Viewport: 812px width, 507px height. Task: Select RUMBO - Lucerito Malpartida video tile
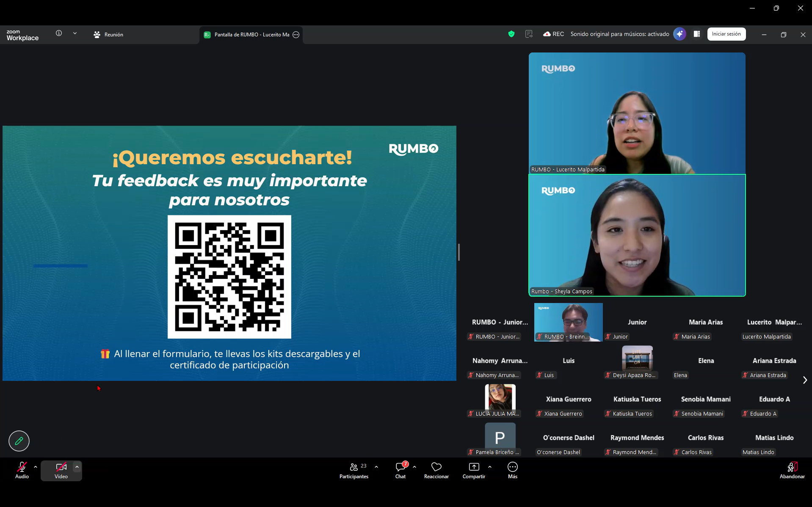[637, 113]
